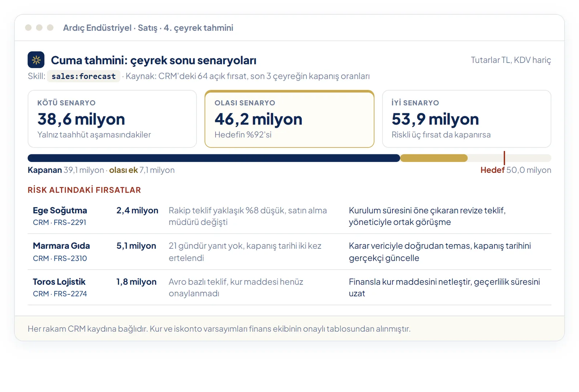Click the 'Karar vericiyle doğrudan temas' action
Image resolution: width=579 pixels, height=392 pixels.
coord(440,252)
